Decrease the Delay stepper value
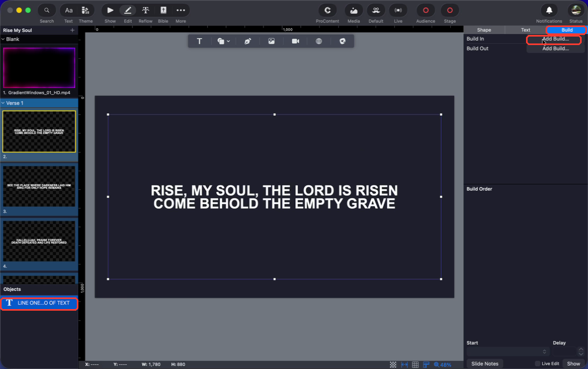 581,354
